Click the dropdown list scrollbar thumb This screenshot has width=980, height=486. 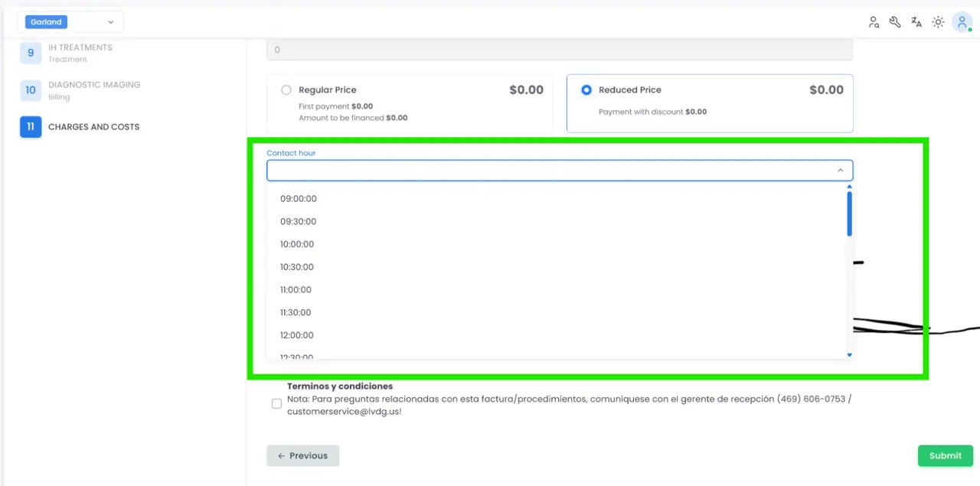(849, 214)
